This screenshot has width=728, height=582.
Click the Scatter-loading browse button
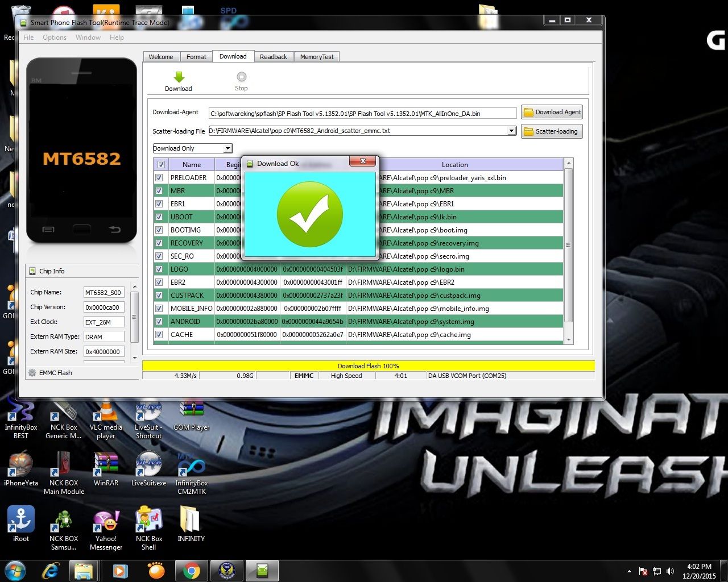tap(552, 131)
